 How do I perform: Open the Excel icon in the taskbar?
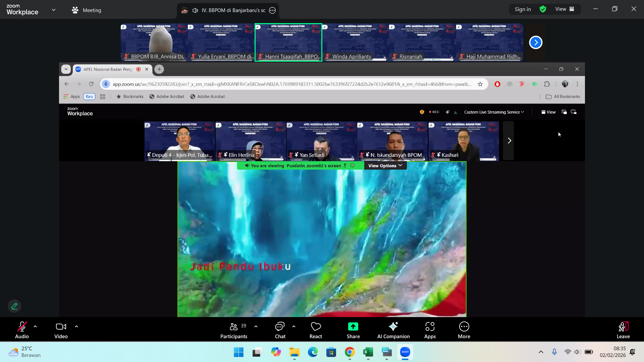(x=368, y=352)
